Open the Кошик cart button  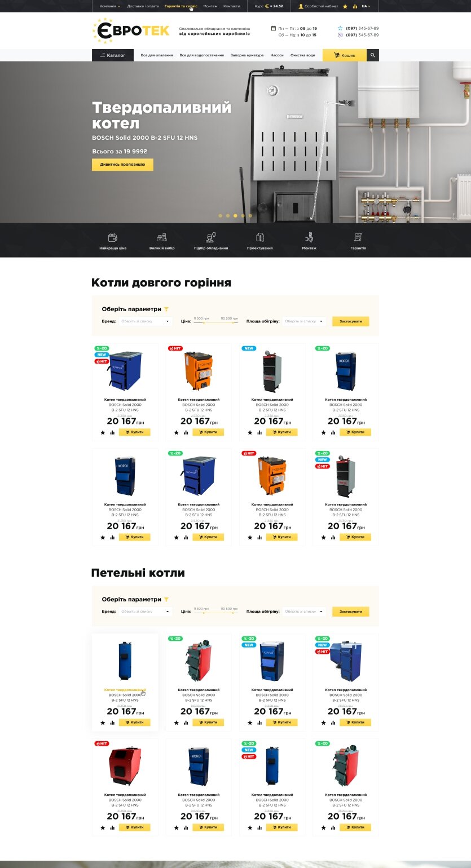tap(345, 55)
